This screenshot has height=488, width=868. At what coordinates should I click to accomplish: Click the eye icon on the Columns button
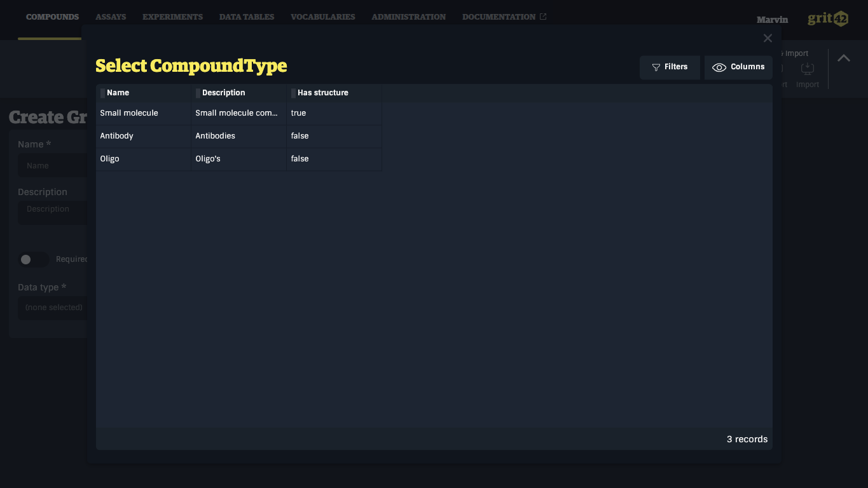pyautogui.click(x=719, y=67)
